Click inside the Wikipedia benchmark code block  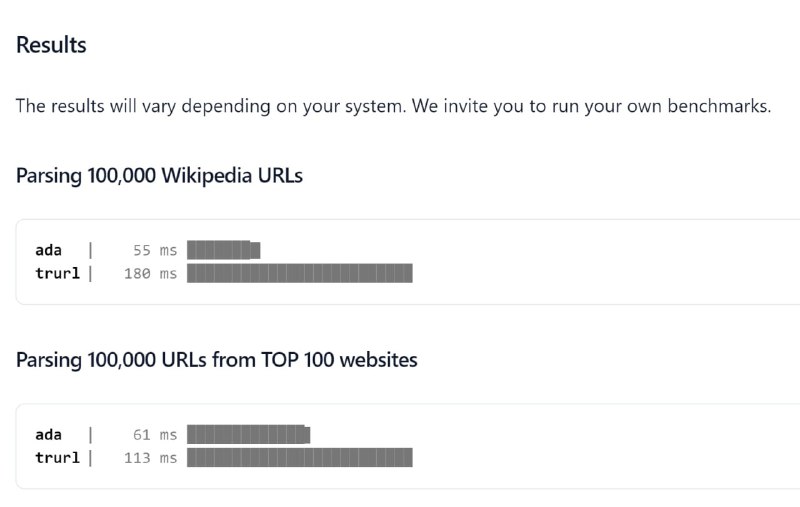(x=408, y=262)
